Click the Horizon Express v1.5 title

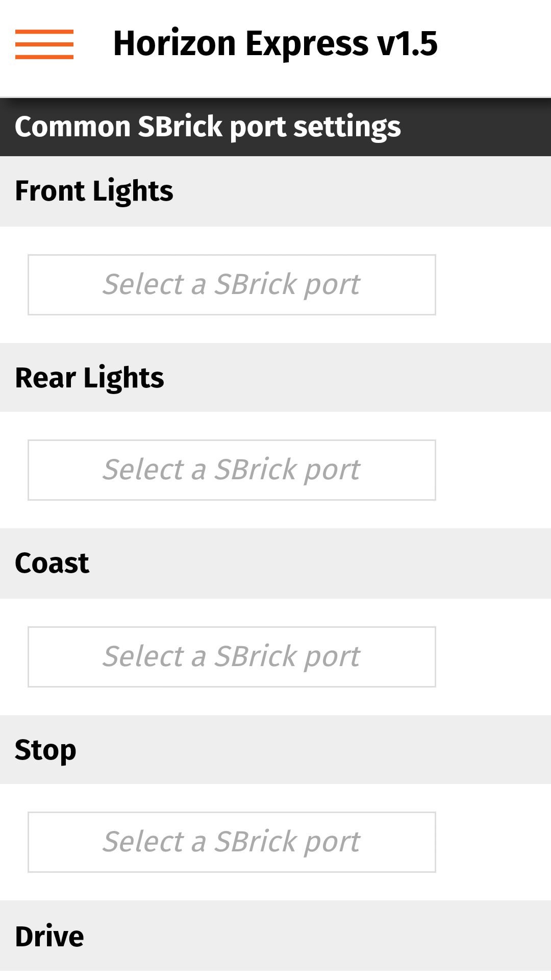[275, 43]
